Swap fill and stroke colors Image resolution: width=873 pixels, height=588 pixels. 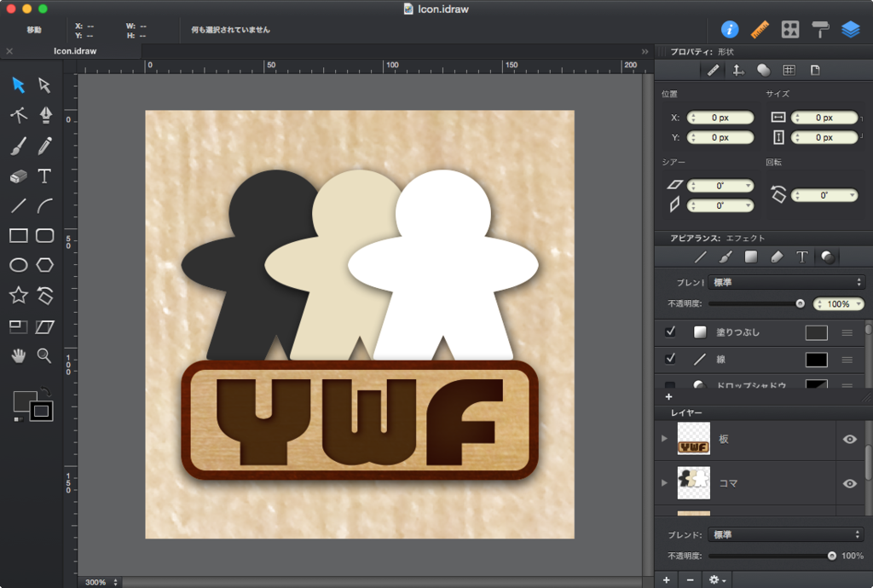pyautogui.click(x=46, y=392)
